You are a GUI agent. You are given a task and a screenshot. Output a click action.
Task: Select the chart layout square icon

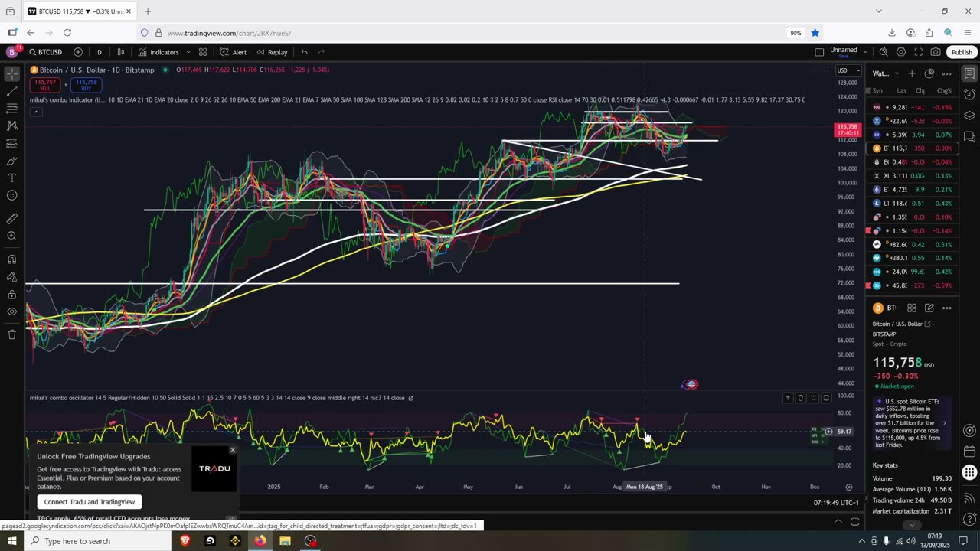pyautogui.click(x=819, y=52)
